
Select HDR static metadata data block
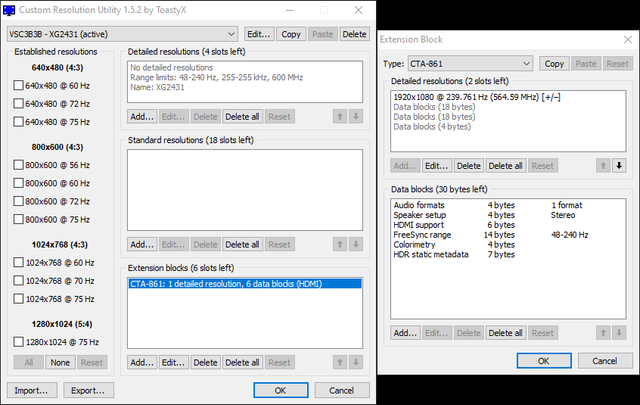click(x=508, y=254)
